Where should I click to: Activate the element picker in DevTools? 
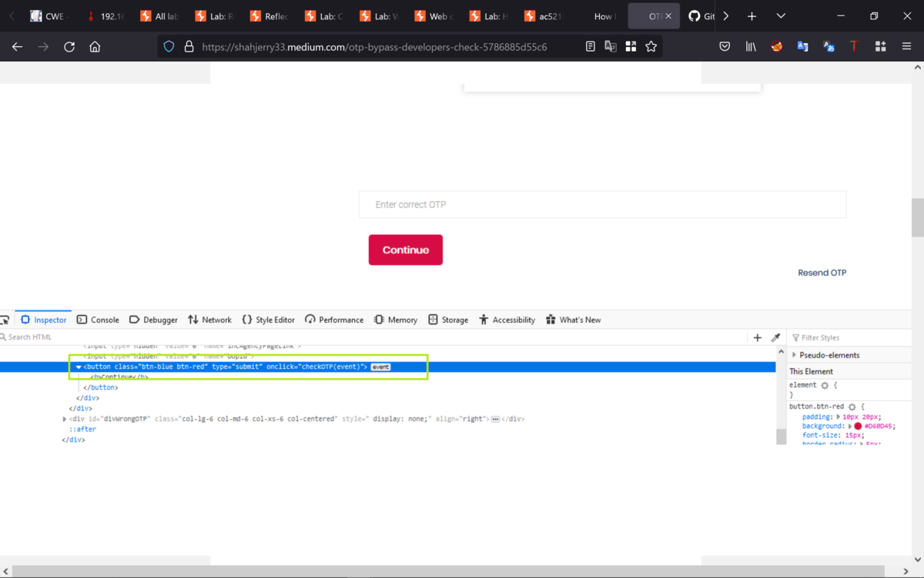tap(5, 320)
